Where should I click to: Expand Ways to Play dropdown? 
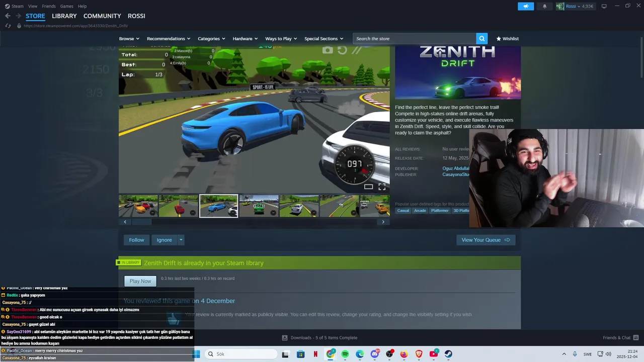tap(281, 39)
